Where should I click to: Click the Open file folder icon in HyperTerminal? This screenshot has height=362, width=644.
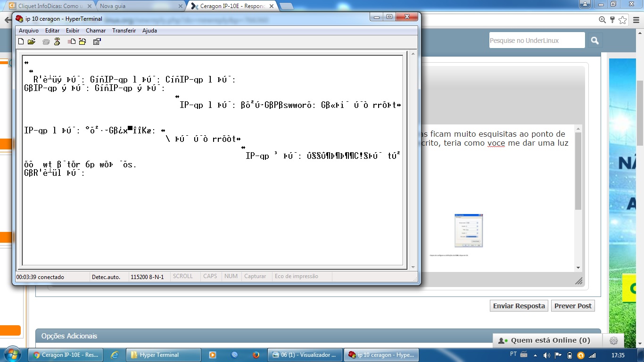pyautogui.click(x=32, y=41)
